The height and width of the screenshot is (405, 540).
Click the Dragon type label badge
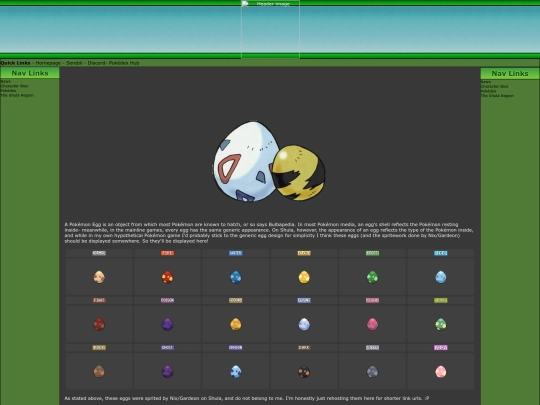tap(236, 347)
